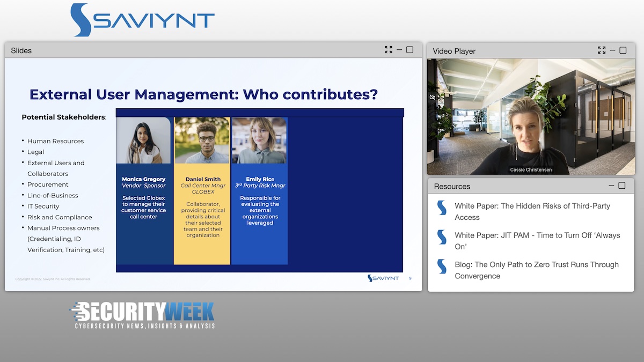Open the Zero Trust Convergence blog link
Image resolution: width=644 pixels, height=362 pixels.
pyautogui.click(x=536, y=270)
